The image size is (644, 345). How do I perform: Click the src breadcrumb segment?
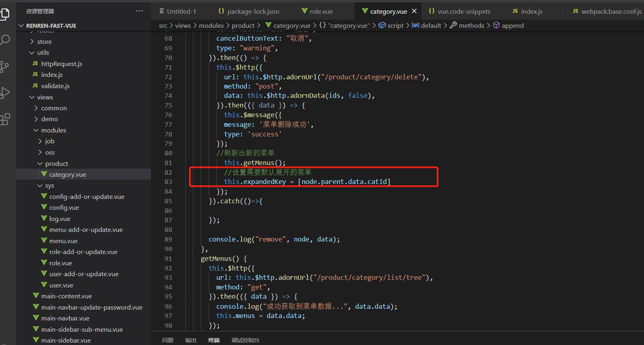pyautogui.click(x=163, y=25)
